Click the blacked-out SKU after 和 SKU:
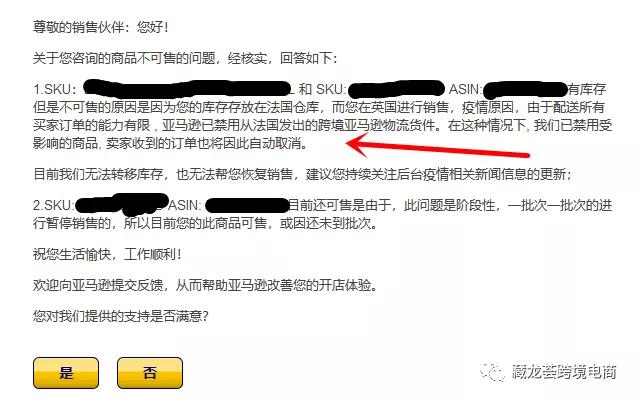This screenshot has width=637, height=400. pos(396,89)
